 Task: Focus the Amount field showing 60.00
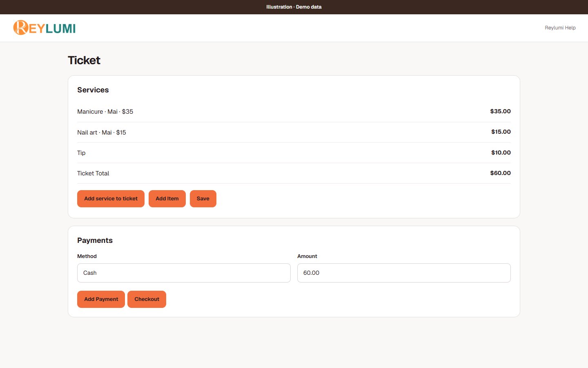(404, 273)
